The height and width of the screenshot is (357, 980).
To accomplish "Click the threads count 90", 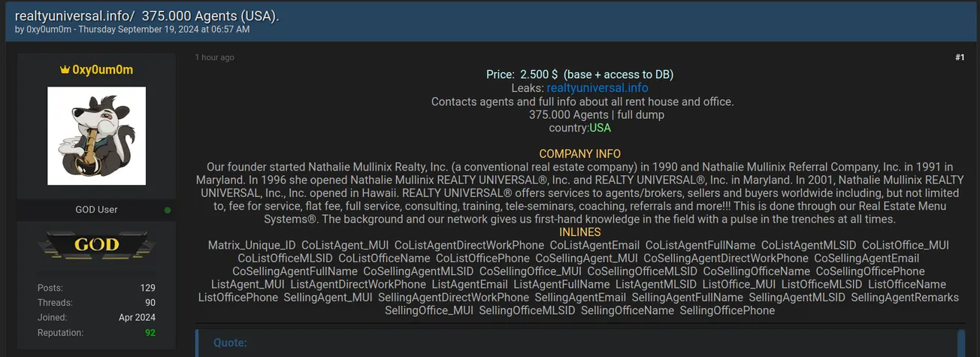I will [150, 303].
